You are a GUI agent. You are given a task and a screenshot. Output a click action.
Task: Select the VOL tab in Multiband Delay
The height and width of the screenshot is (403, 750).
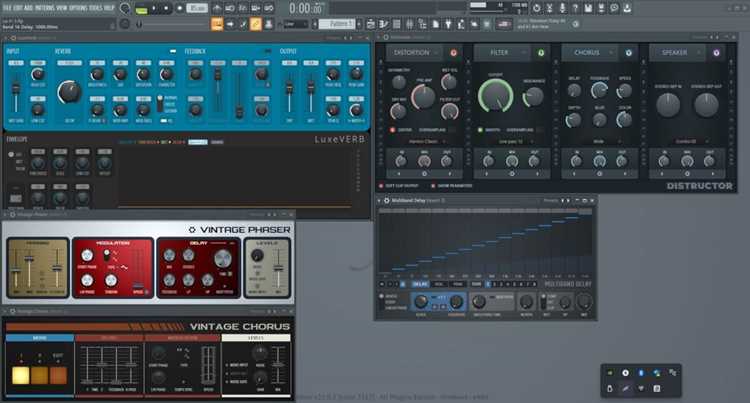439,284
